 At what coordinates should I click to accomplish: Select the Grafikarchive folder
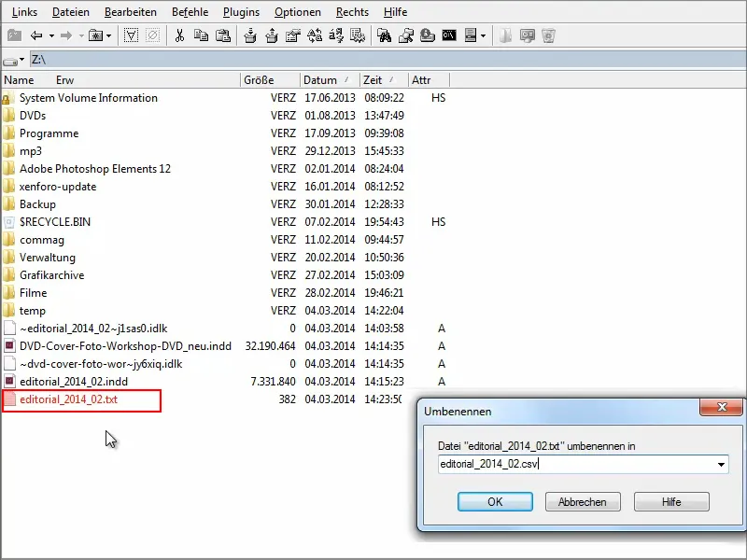52,275
